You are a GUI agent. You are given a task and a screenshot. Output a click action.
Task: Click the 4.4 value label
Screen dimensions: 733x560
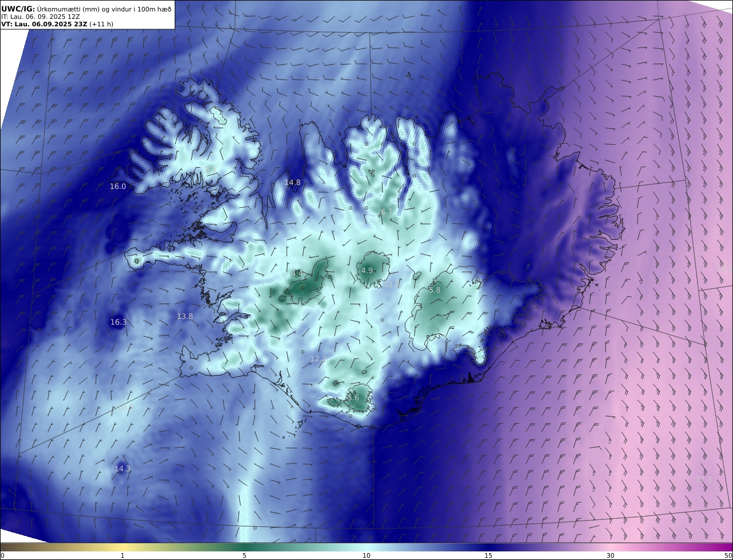[x=297, y=274]
